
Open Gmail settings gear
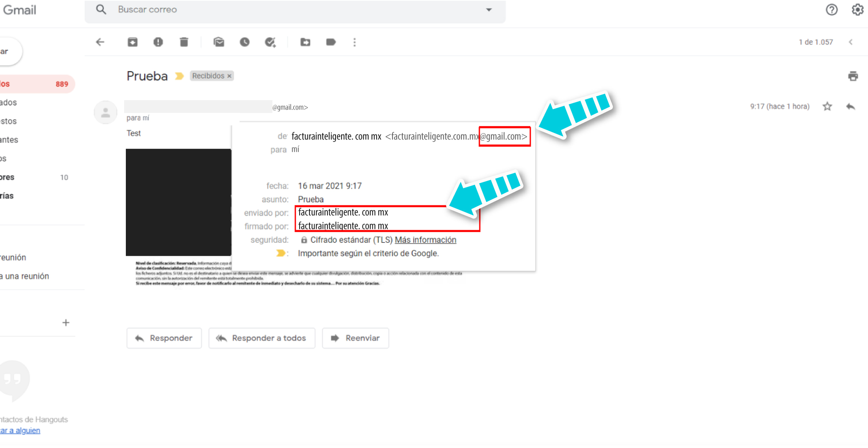(857, 9)
